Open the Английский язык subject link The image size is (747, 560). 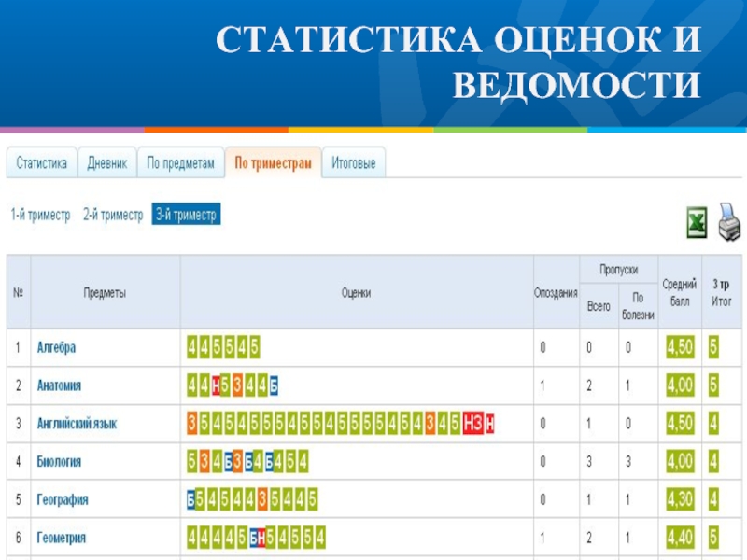[x=77, y=424]
